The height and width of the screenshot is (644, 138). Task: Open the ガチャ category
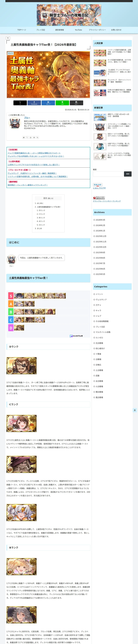click(x=98, y=305)
